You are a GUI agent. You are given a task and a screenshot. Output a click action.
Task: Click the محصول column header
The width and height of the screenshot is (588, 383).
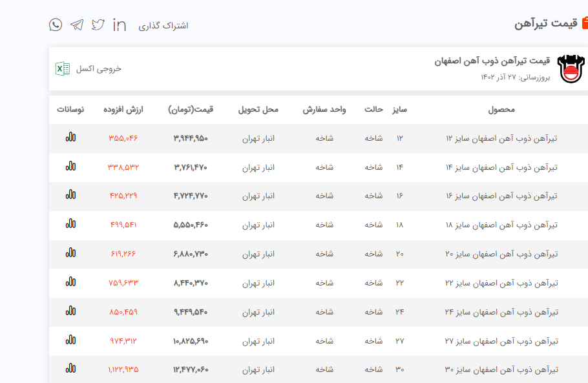(x=501, y=110)
